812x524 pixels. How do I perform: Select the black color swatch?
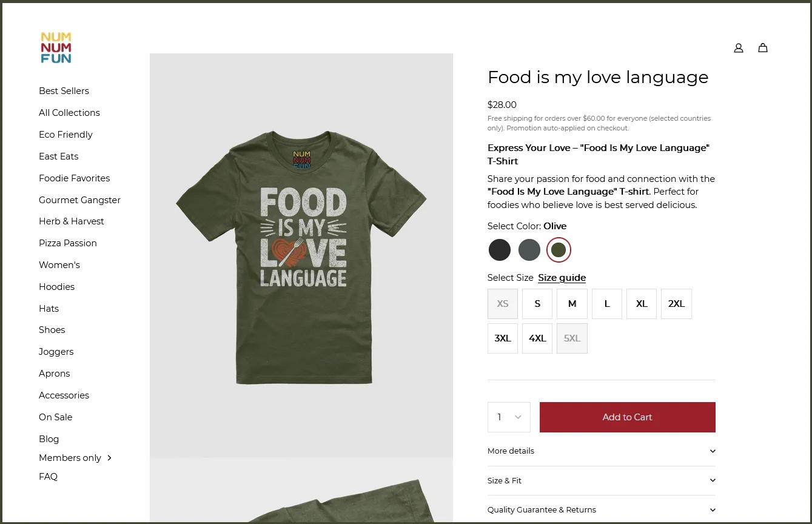point(500,250)
